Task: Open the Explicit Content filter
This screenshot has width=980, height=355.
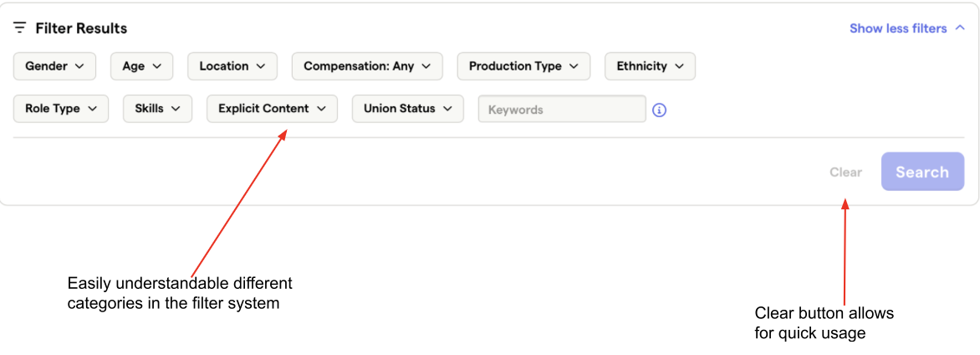Action: coord(272,109)
